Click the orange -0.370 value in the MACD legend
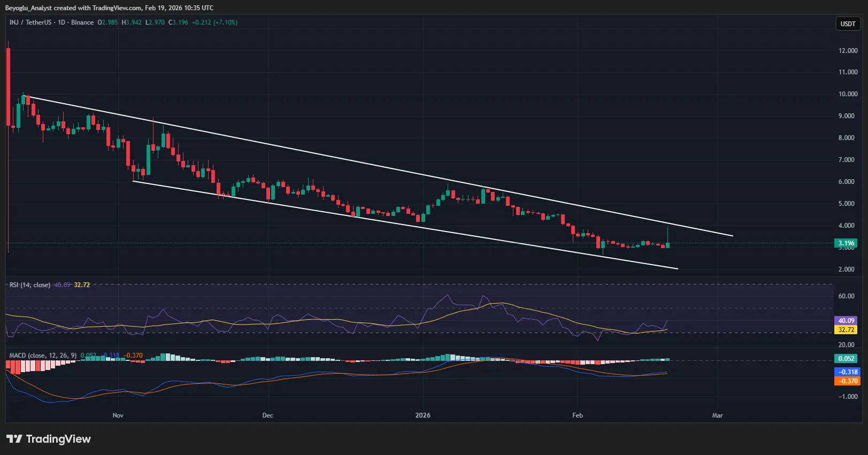This screenshot has width=868, height=455. 133,356
